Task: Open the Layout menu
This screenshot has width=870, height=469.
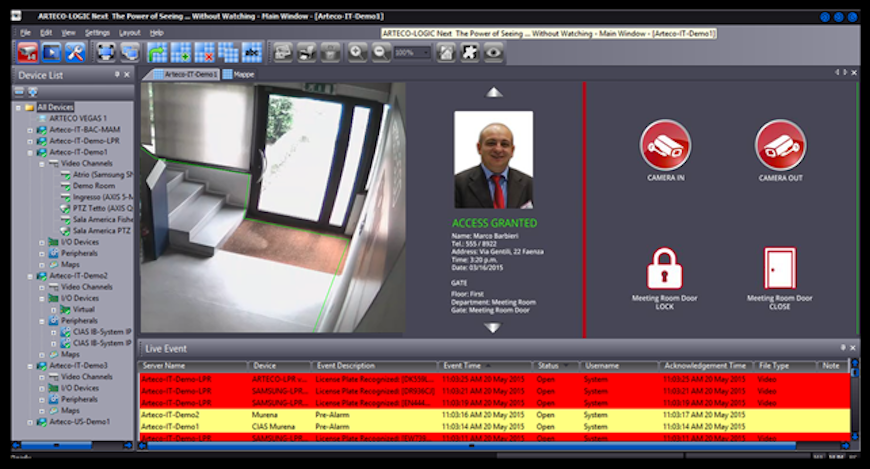Action: point(130,33)
